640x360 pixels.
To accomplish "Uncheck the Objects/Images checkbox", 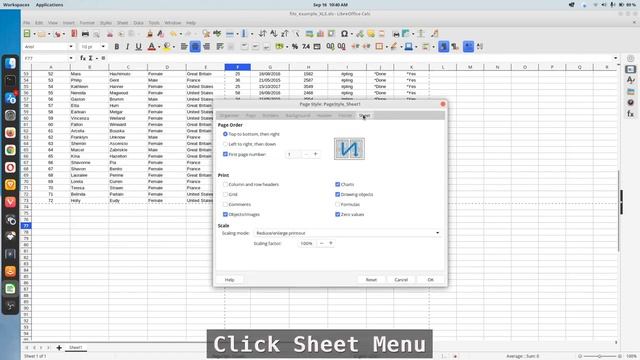I will coord(225,214).
